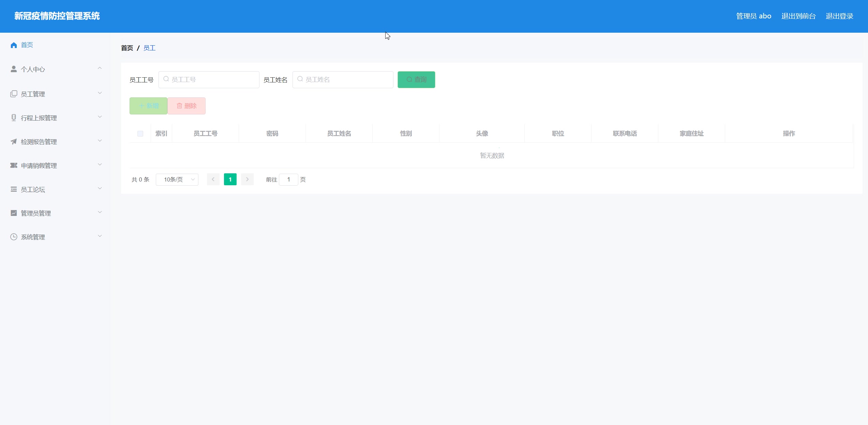Screen dimensions: 868x425
Task: Click the 密码 column header
Action: (x=272, y=133)
